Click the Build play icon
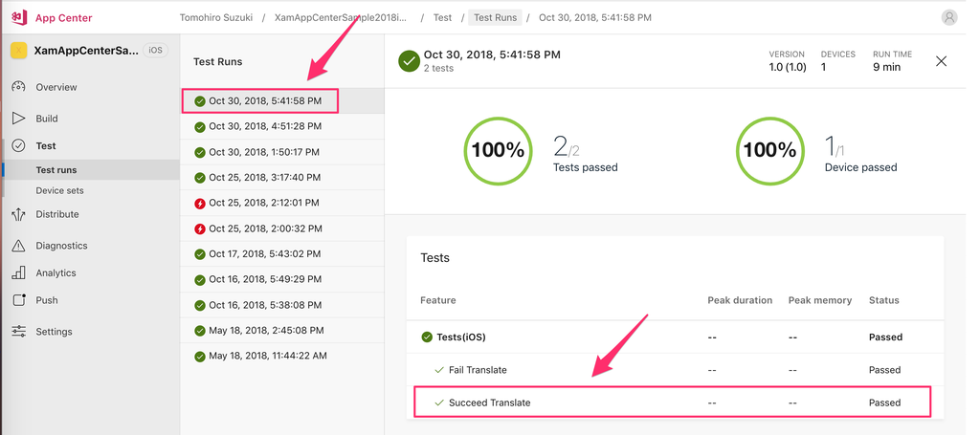The width and height of the screenshot is (980, 435). (18, 119)
